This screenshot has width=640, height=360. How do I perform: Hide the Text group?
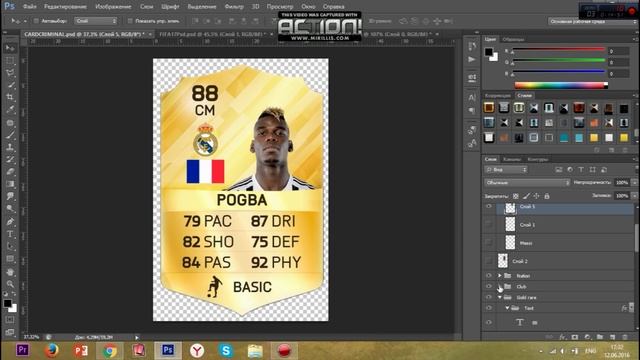489,308
